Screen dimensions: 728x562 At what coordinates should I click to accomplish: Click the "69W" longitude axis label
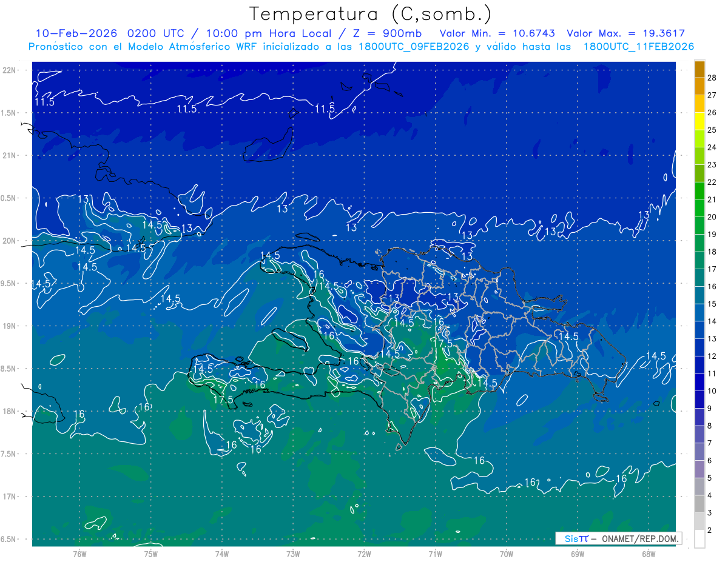(x=578, y=554)
